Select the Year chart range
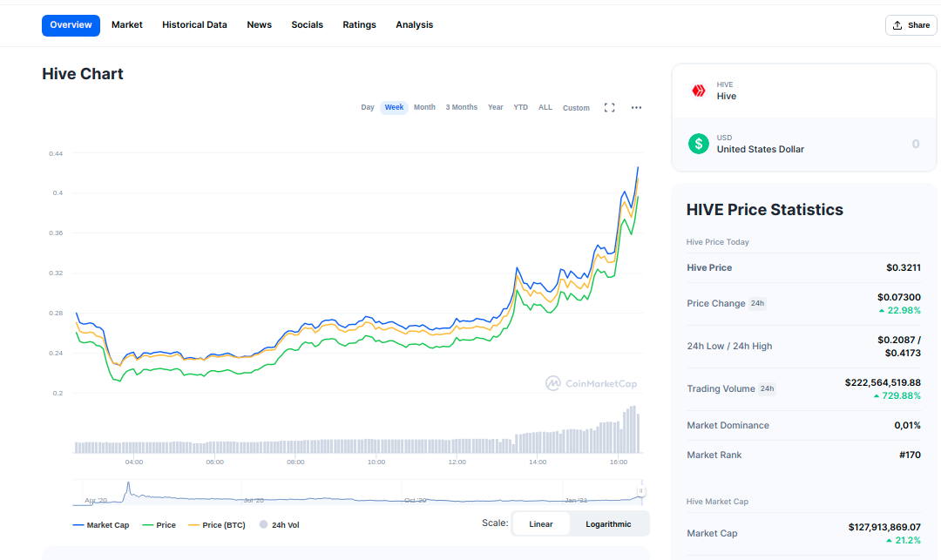 point(495,107)
